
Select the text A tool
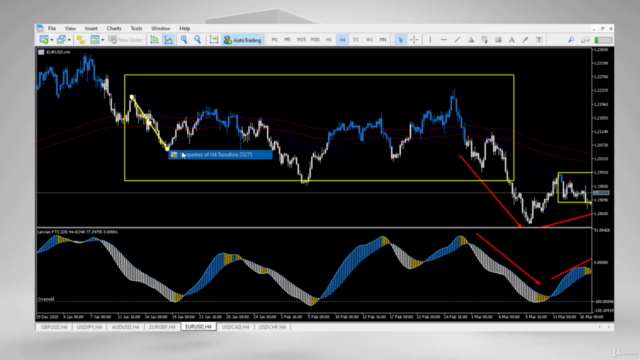click(x=511, y=40)
